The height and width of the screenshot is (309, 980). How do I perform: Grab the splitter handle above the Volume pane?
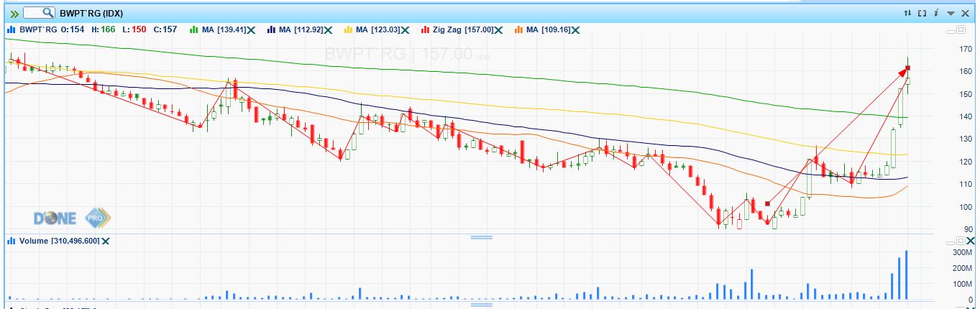click(x=481, y=236)
